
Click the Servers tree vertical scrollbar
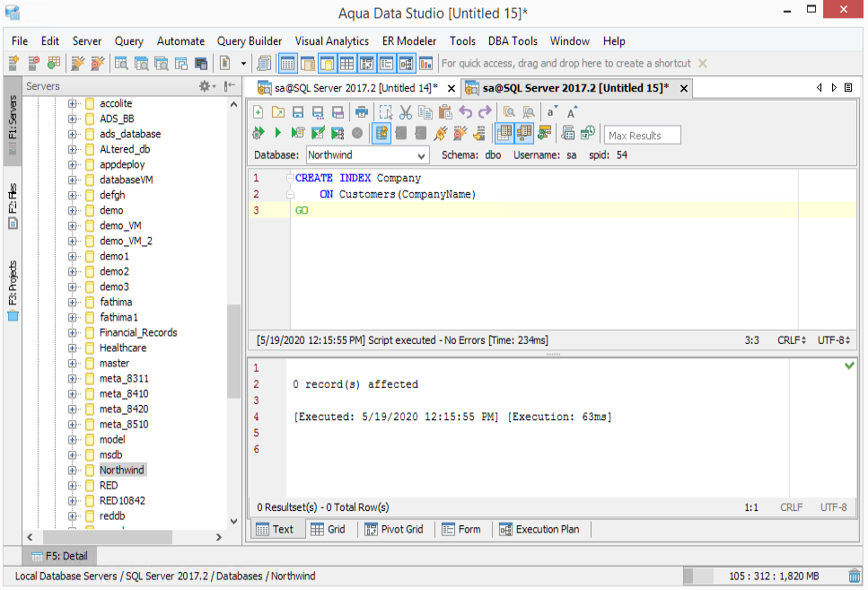(234, 350)
